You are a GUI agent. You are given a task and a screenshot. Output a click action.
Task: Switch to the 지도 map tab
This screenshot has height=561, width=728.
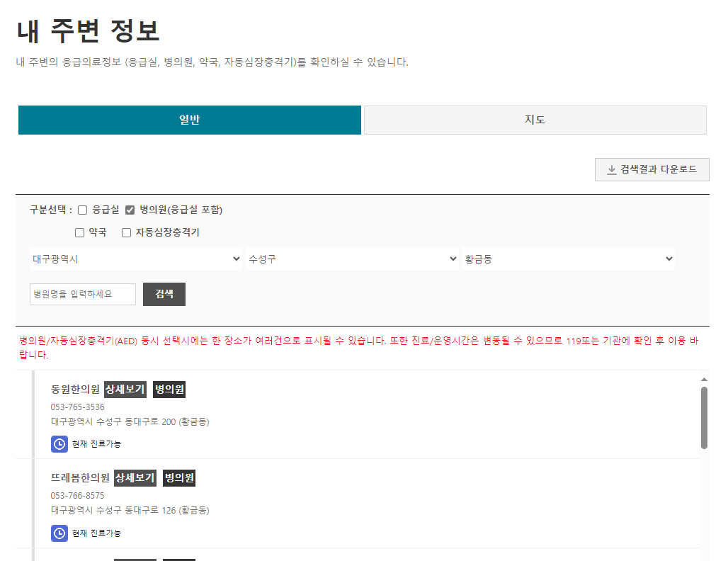coord(535,120)
